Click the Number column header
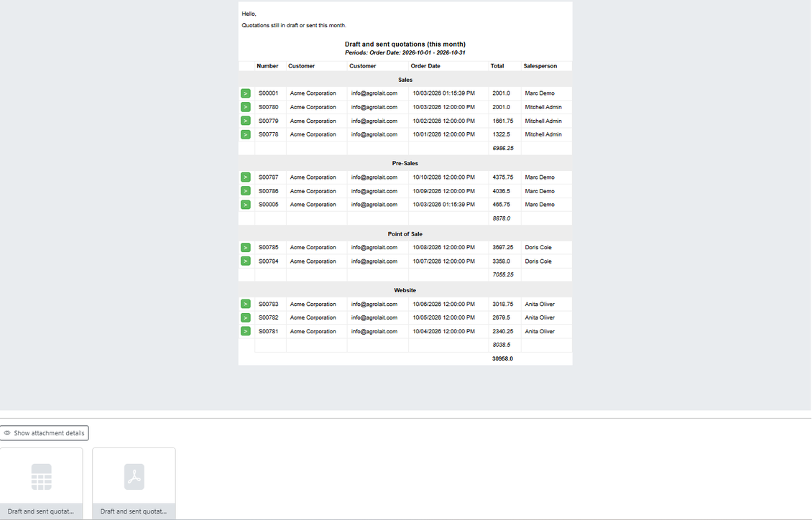The image size is (812, 520). 267,66
